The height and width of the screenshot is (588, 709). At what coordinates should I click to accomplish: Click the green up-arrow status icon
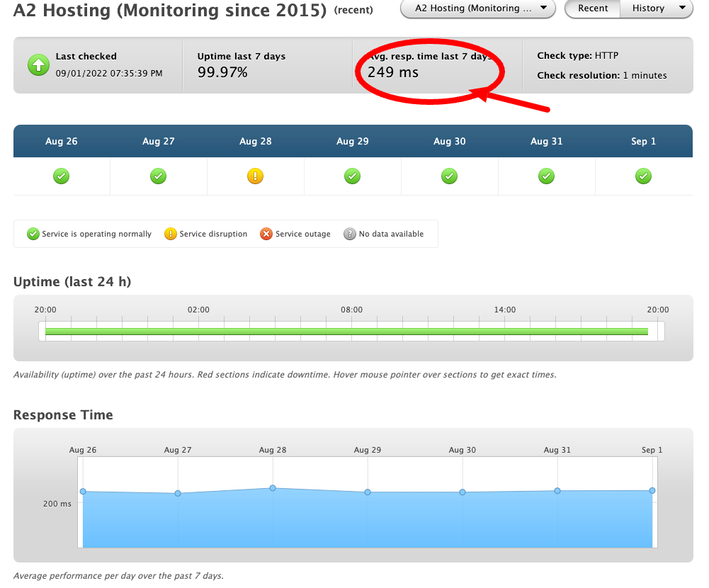coord(38,64)
